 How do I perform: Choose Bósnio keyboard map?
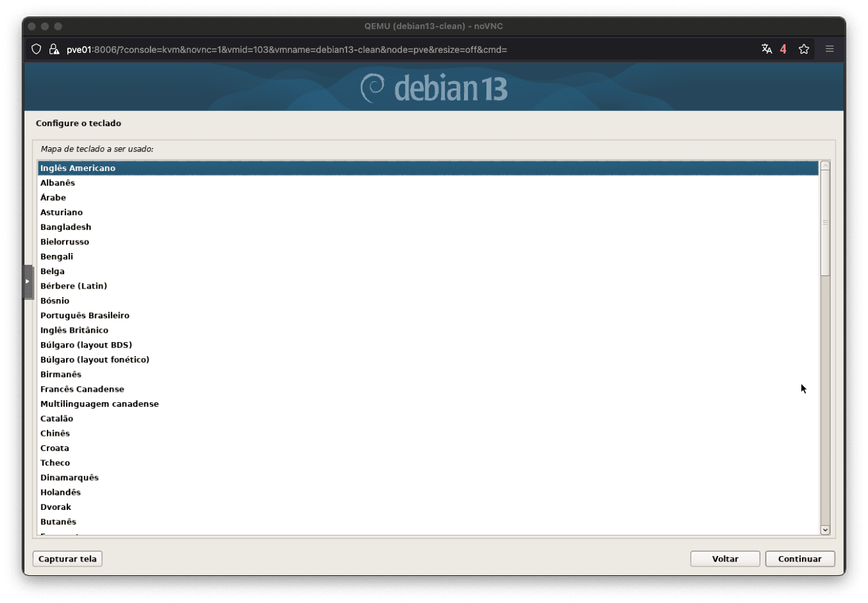click(428, 301)
